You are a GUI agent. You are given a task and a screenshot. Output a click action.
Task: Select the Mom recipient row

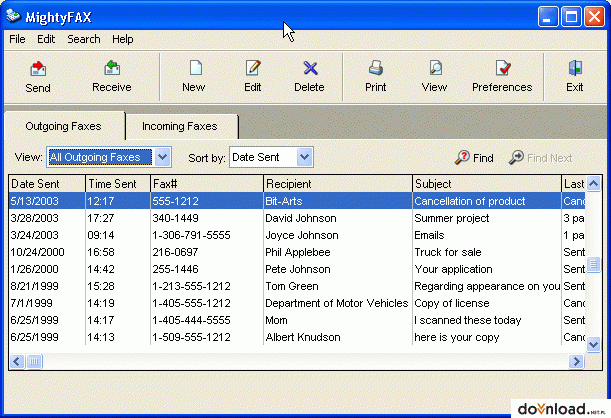297,320
